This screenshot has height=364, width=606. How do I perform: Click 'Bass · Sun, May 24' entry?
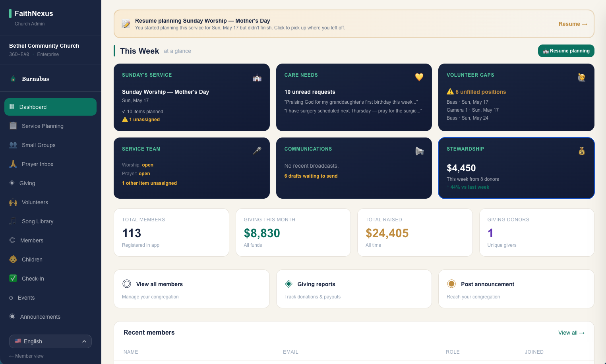coord(467,118)
